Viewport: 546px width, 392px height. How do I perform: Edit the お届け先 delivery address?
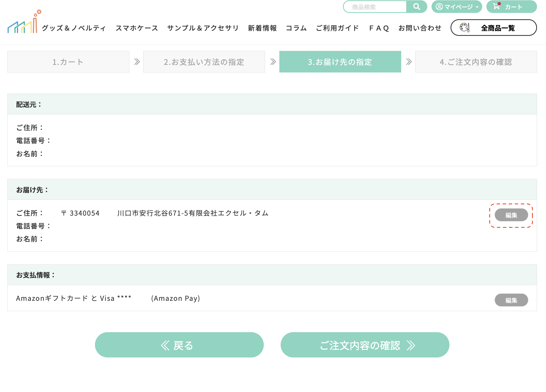tap(511, 215)
